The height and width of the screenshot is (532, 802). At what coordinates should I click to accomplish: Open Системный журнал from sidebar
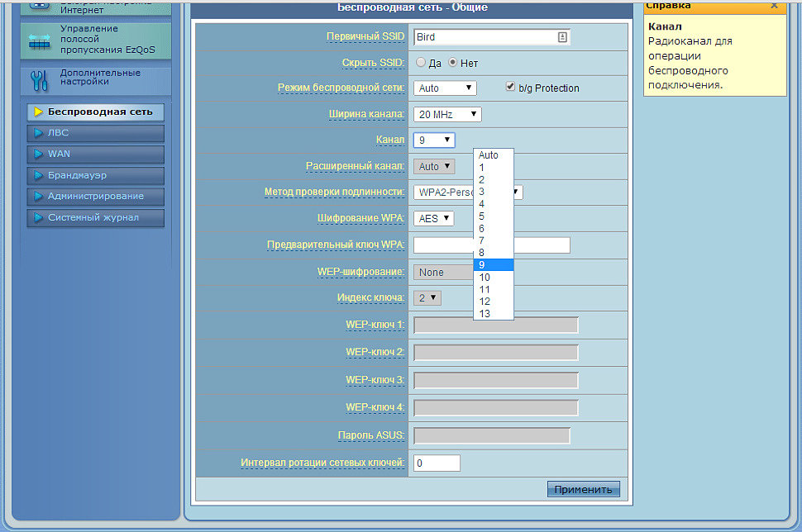pos(95,218)
